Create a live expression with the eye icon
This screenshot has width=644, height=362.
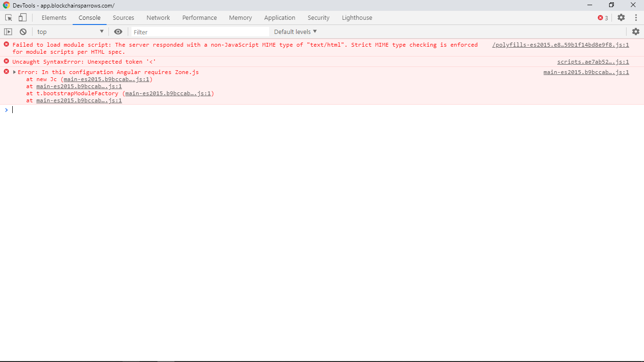click(118, 32)
